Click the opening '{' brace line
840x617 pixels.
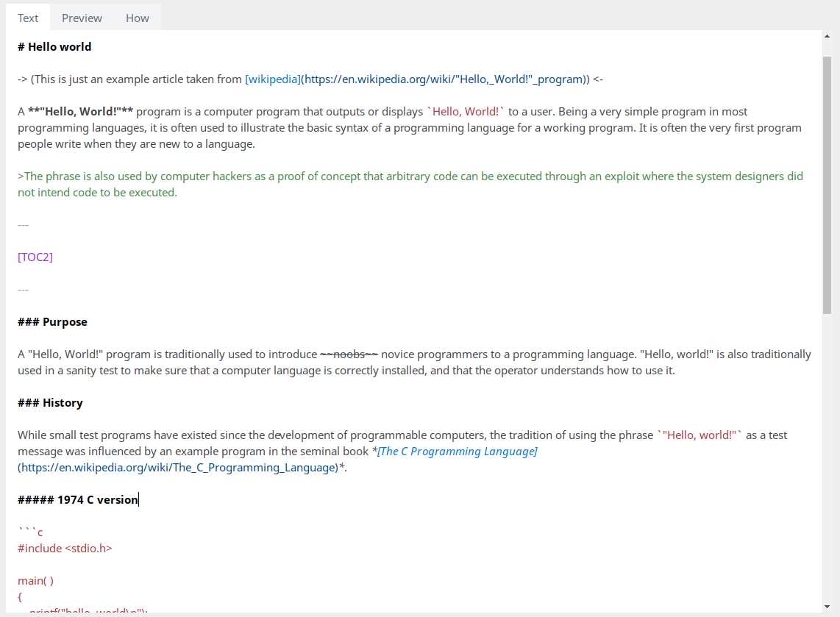20,596
